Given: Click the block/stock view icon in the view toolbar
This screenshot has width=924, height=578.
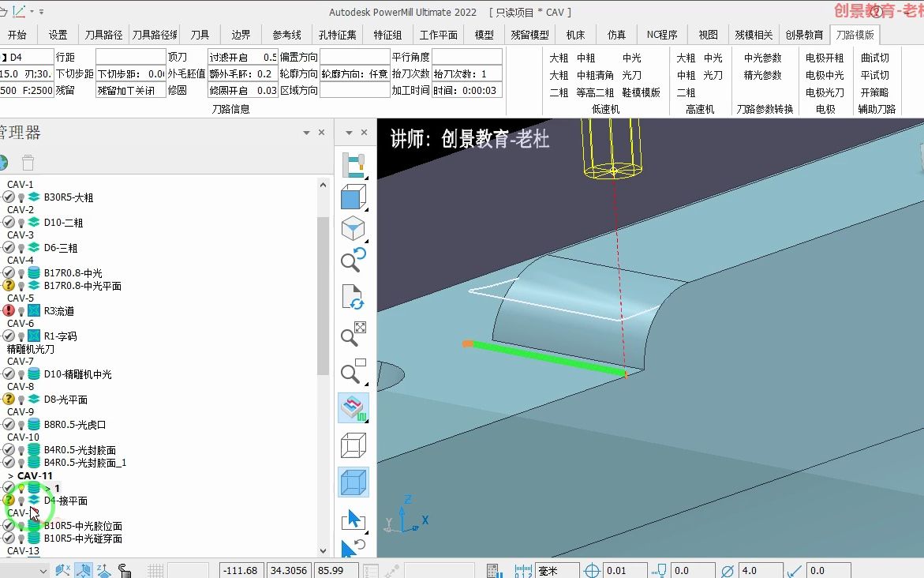Looking at the screenshot, I should pos(354,197).
